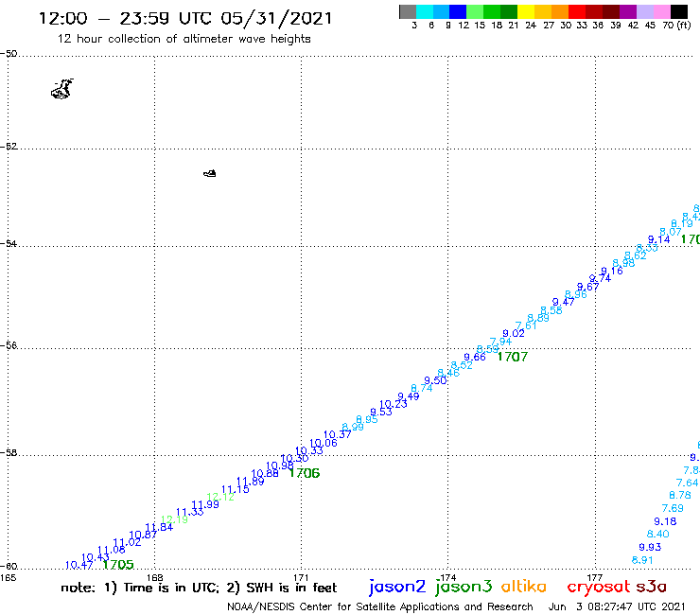Click the wave height value 7.69

pos(673,508)
